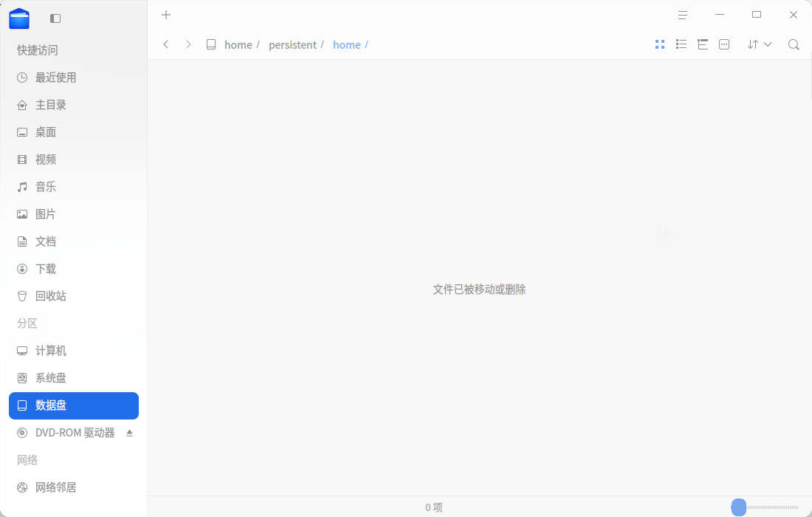Click the icon size zoom slider
812x517 pixels.
764,507
